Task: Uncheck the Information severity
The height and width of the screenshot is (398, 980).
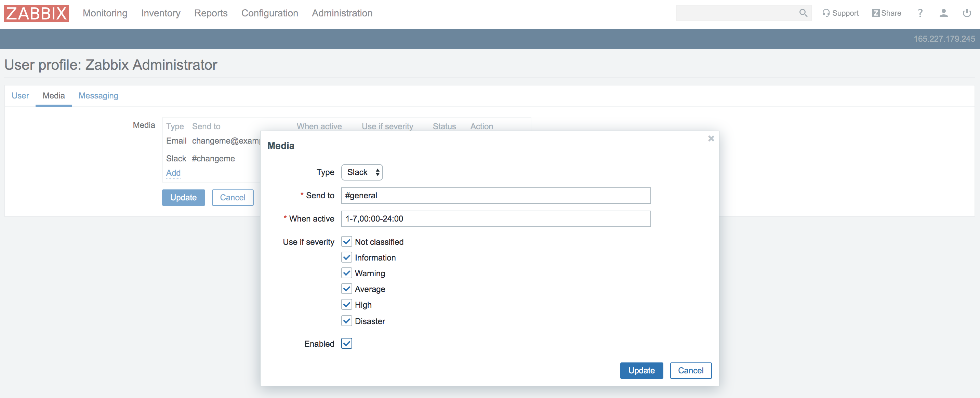Action: pos(347,257)
